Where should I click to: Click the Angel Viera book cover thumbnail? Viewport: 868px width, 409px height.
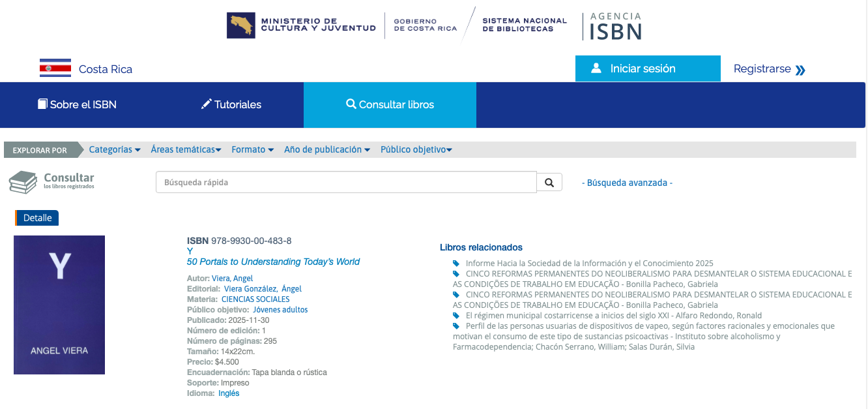click(x=59, y=305)
